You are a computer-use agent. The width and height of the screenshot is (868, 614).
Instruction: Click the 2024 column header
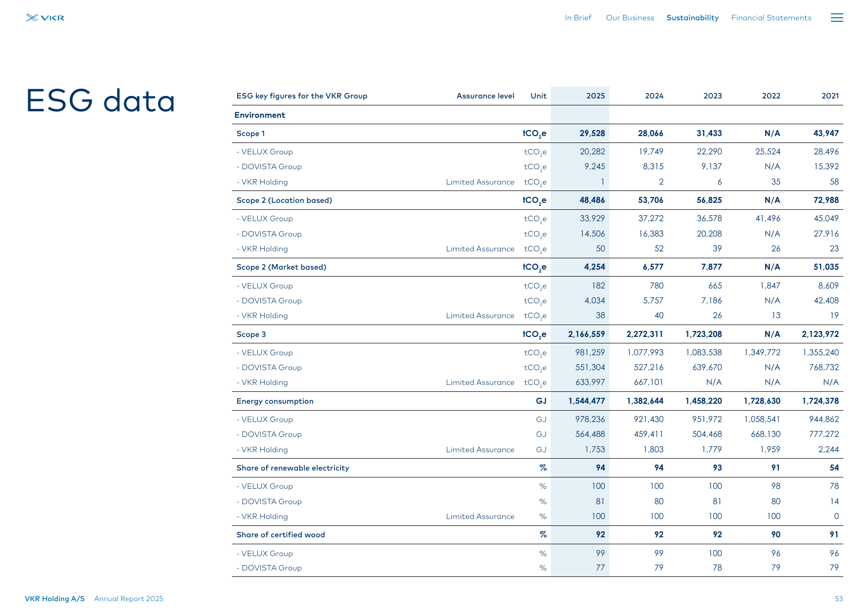click(x=654, y=96)
